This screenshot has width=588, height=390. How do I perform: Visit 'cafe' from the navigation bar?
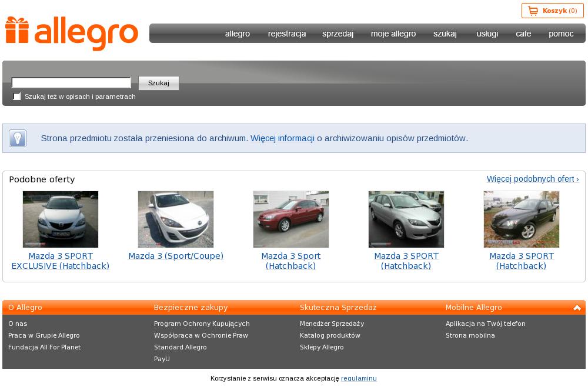523,34
